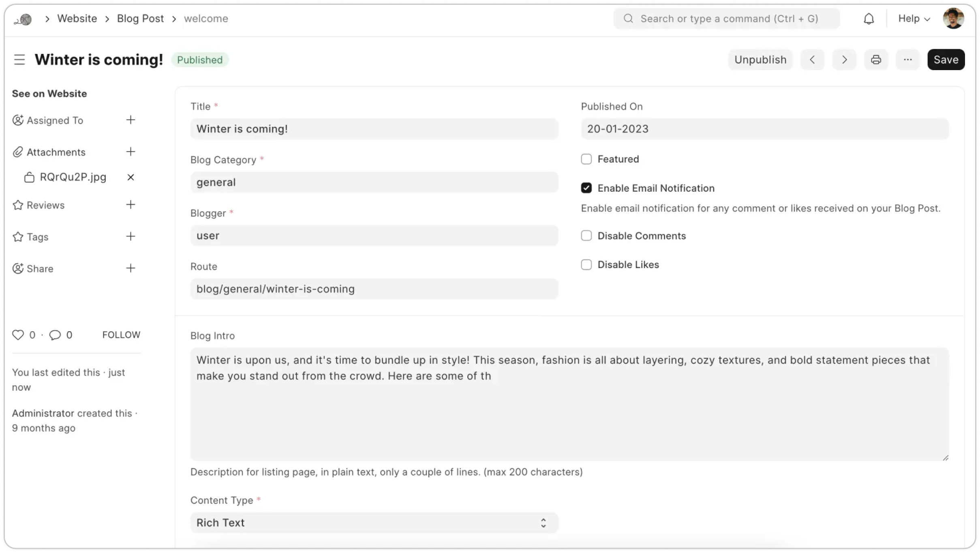Add a tag with plus icon
This screenshot has height=553, width=980.
pos(131,236)
